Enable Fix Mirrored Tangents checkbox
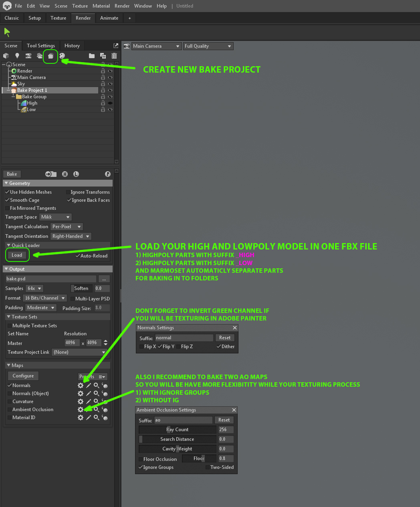The image size is (420, 507). 7,208
